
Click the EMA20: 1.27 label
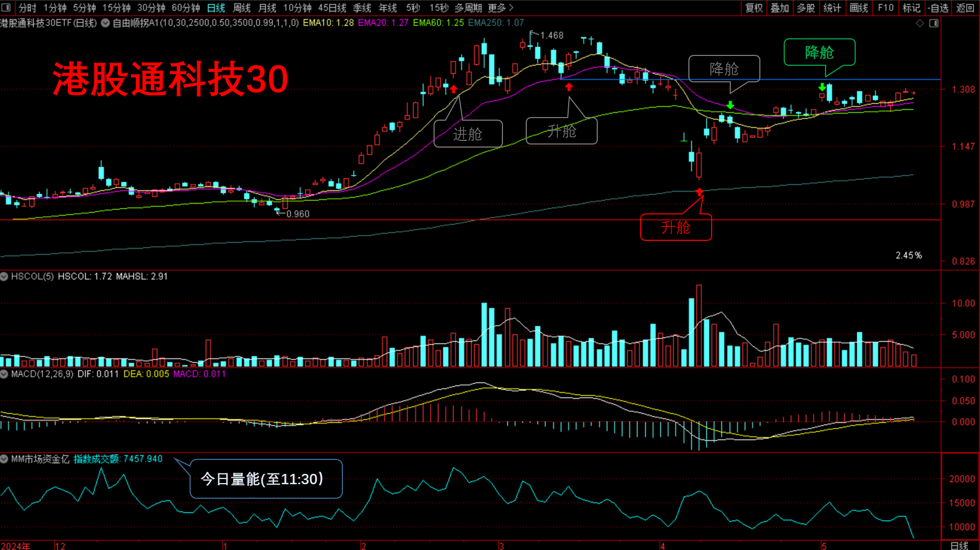coord(383,23)
